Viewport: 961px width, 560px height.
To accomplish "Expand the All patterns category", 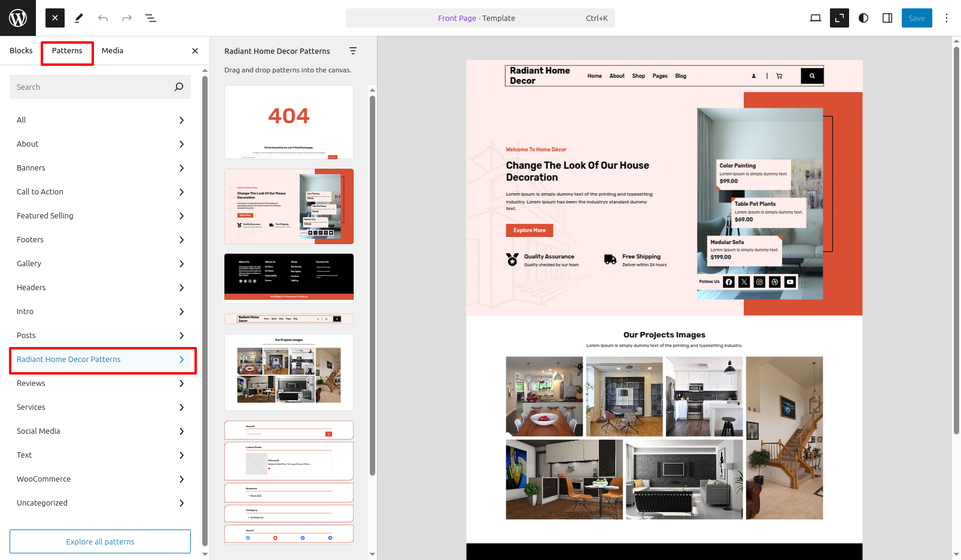I will pos(100,120).
